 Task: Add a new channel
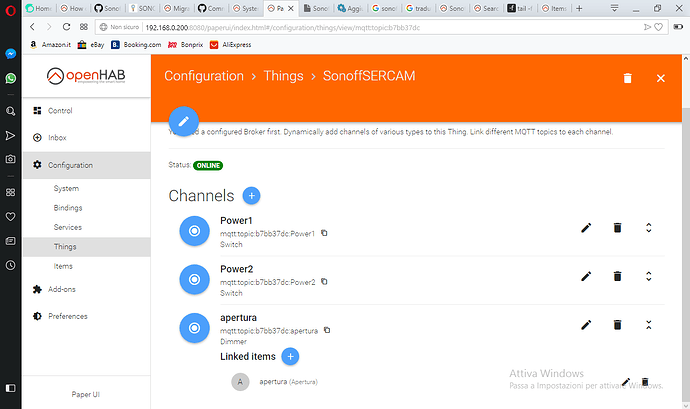[x=251, y=195]
